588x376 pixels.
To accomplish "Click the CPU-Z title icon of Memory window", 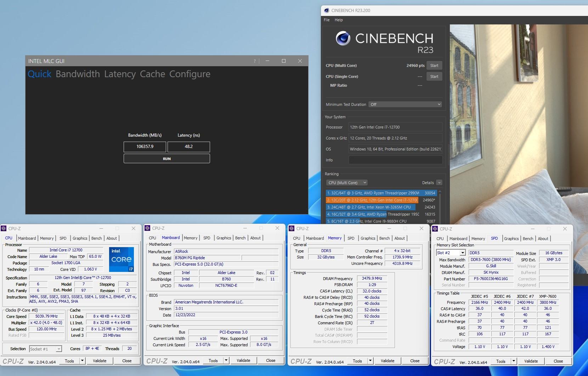I will click(292, 229).
